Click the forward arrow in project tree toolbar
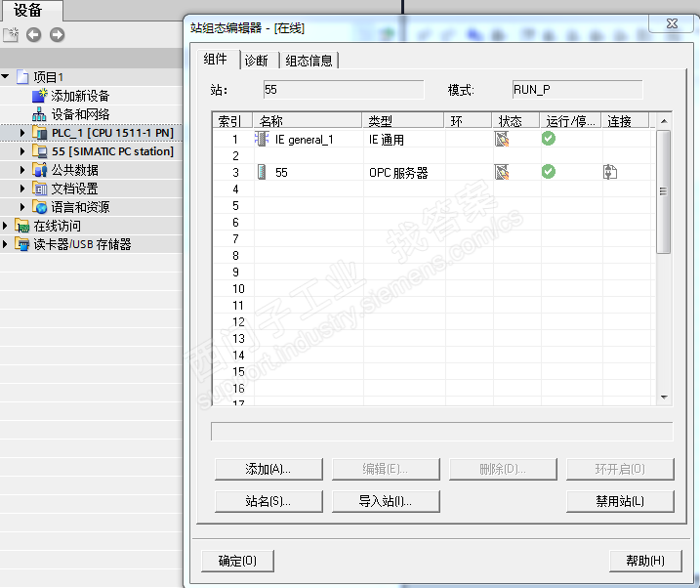Screen dimensions: 700x588 point(58,35)
